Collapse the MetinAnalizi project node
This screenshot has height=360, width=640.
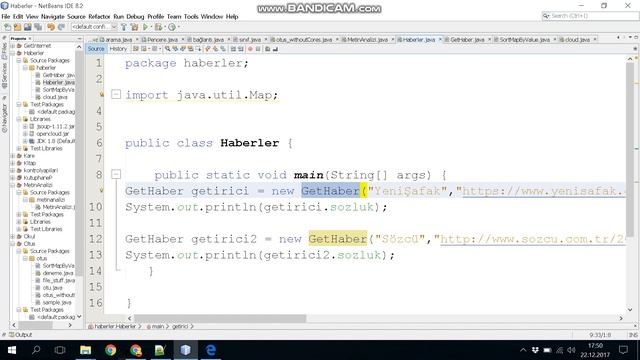tap(13, 185)
